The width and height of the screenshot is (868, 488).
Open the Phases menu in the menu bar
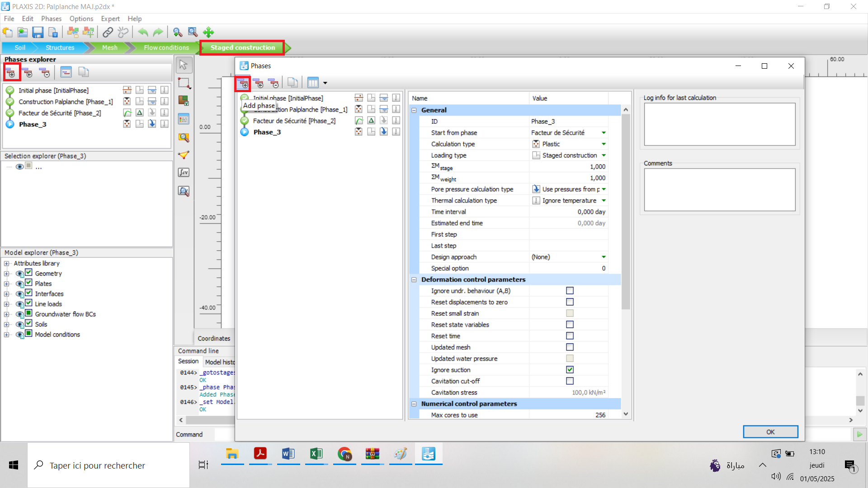51,19
